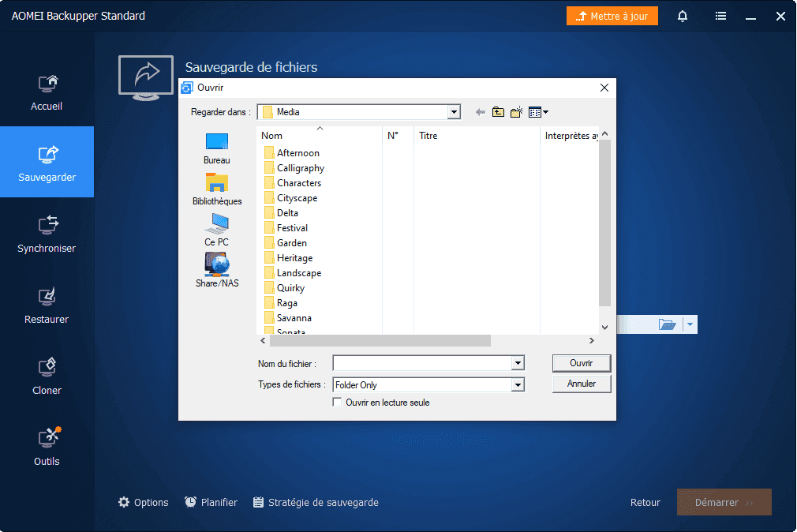Image resolution: width=797 pixels, height=532 pixels.
Task: Go up one folder level
Action: click(x=498, y=112)
